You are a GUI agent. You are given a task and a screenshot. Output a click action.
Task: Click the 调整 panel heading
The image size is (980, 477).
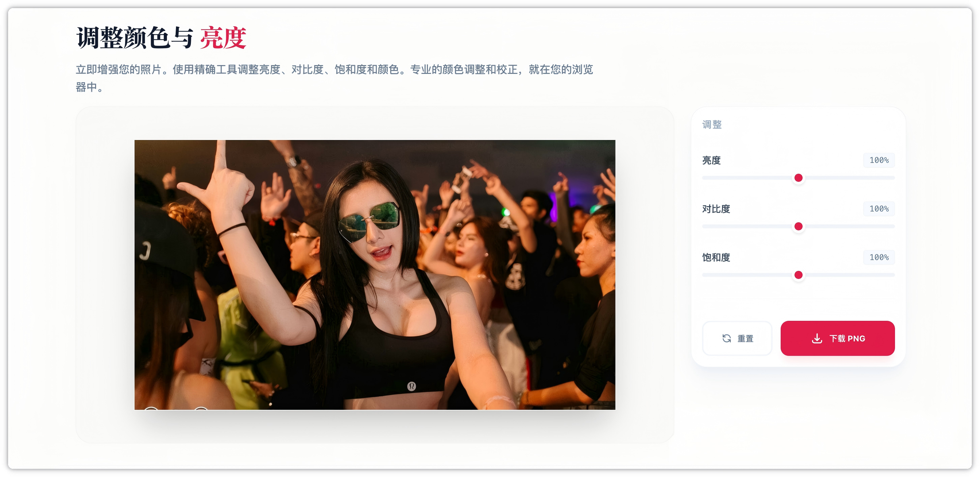[x=712, y=124]
